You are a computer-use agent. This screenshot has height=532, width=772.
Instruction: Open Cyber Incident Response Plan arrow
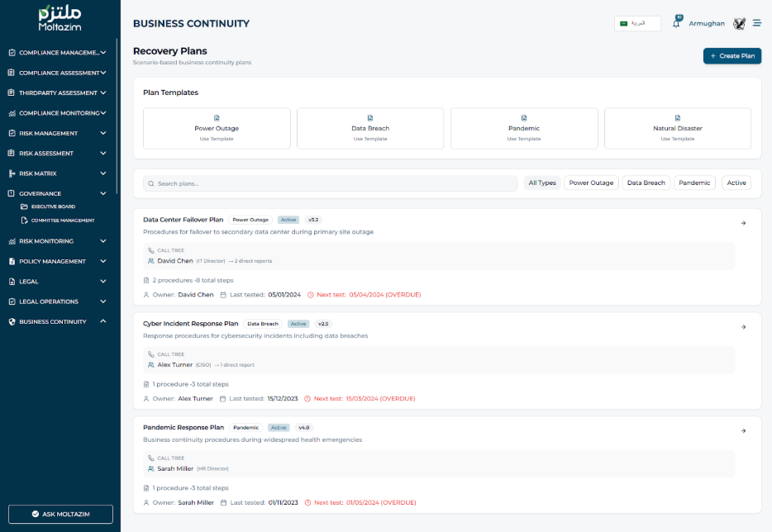pyautogui.click(x=743, y=327)
